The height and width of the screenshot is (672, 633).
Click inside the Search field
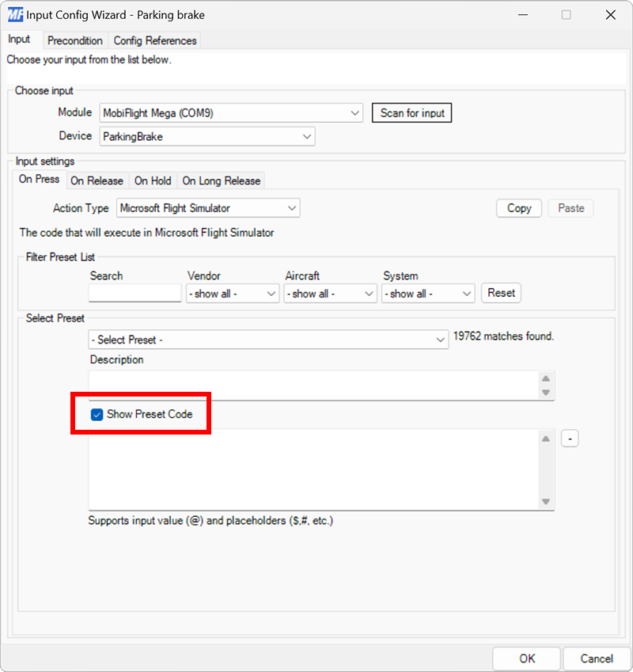[135, 293]
